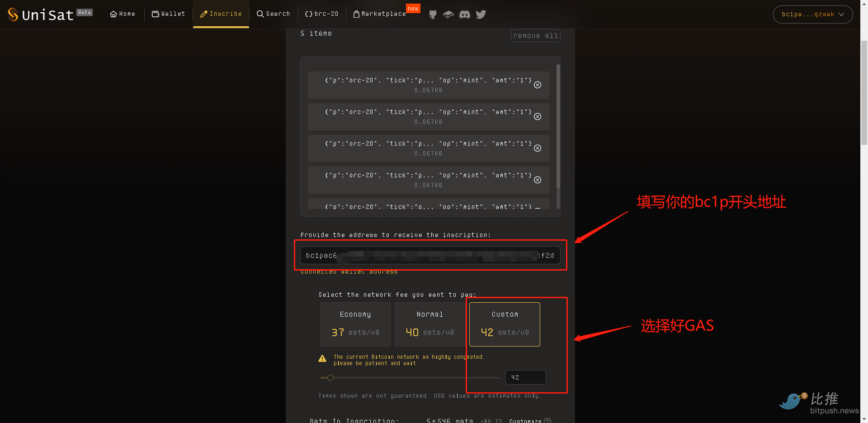Remove the third mint inscription item

point(538,148)
